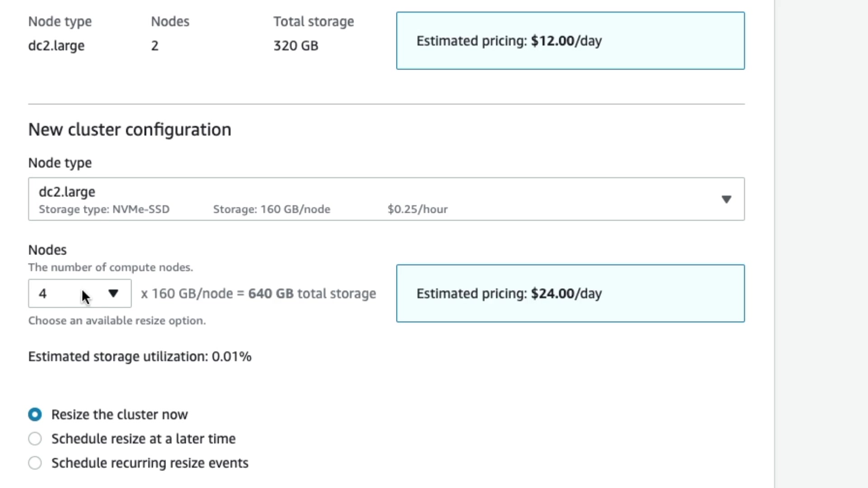Click the Storage type NVMe-SSD text
Image resolution: width=868 pixels, height=488 pixels.
click(104, 209)
